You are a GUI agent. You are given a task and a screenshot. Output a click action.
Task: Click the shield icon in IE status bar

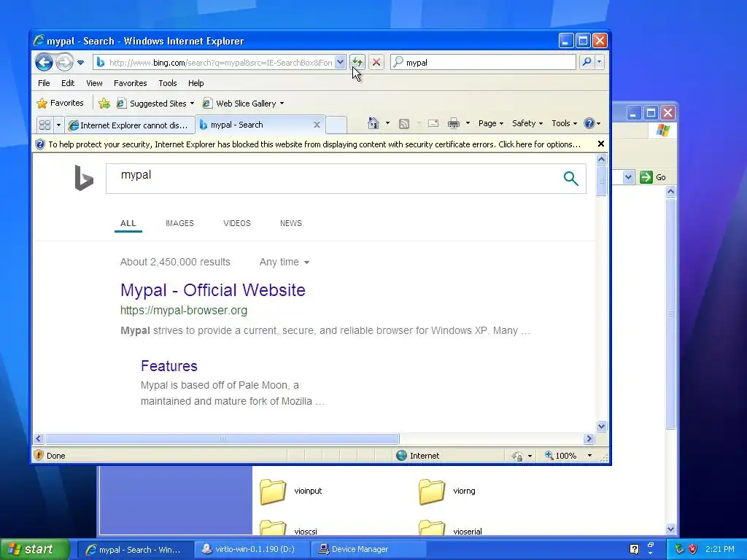pos(39,455)
